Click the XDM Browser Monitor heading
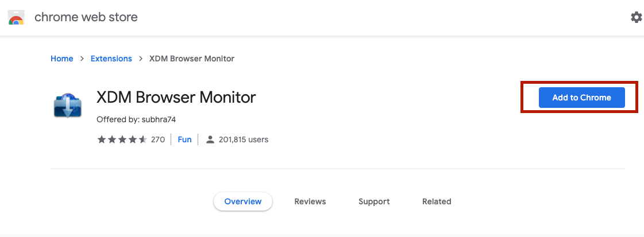644x237 pixels. click(x=176, y=98)
